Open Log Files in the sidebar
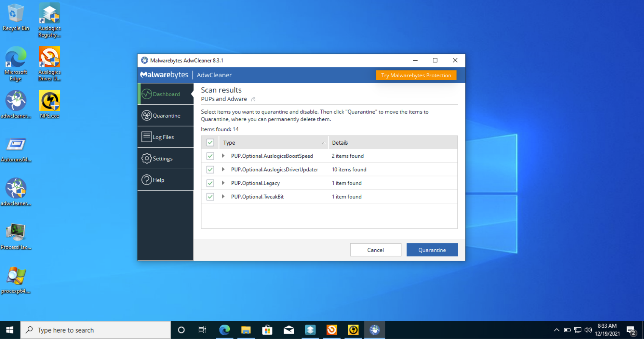The image size is (644, 339). click(x=165, y=137)
